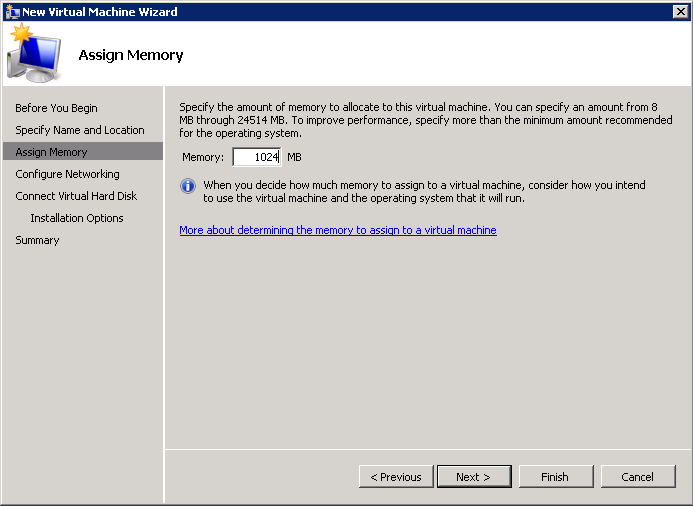Screen dimensions: 693x506
Task: Click the wizard icon in the title bar
Action: click(12, 11)
